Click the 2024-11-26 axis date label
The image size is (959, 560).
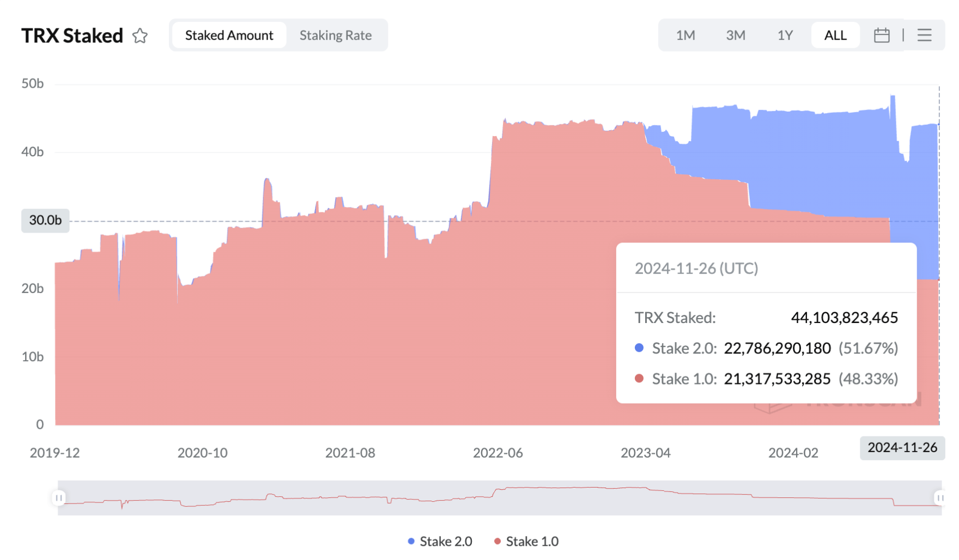tap(902, 448)
